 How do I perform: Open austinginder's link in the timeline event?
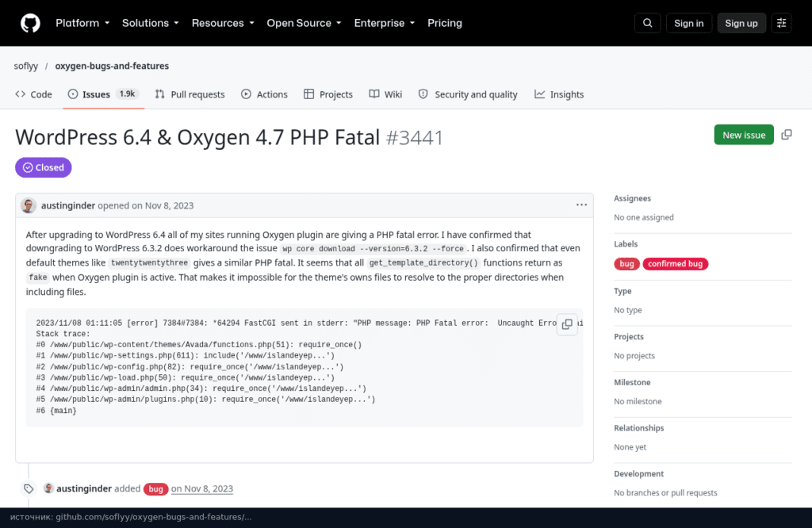click(x=84, y=488)
